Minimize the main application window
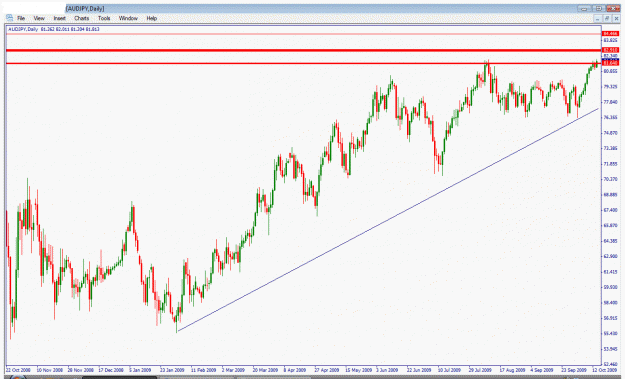The width and height of the screenshot is (625, 379). click(584, 8)
